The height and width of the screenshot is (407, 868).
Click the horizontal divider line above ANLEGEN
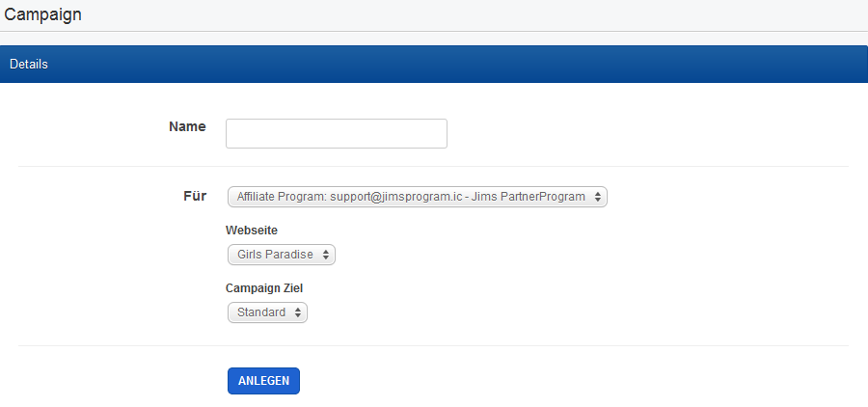[433, 345]
